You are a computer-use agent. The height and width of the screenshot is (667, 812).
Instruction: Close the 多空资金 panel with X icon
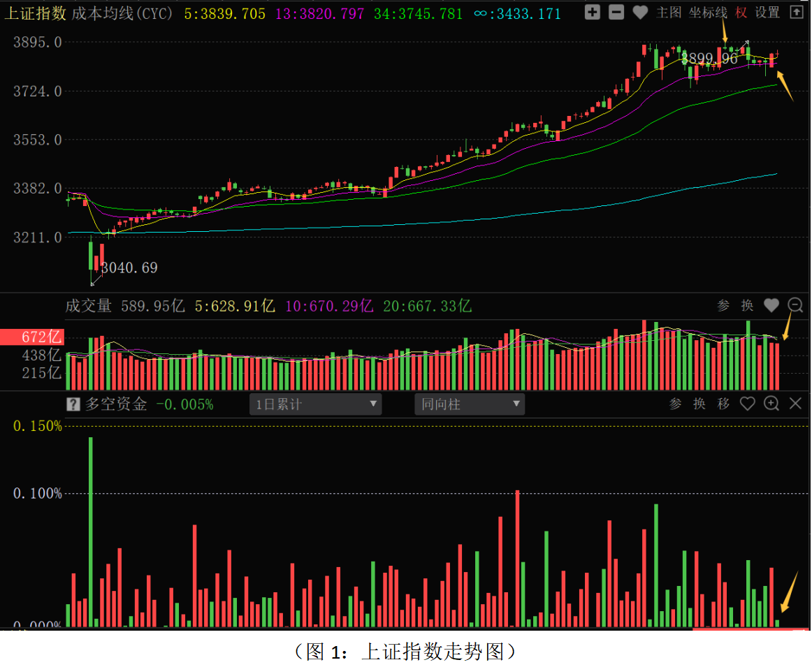pos(795,404)
